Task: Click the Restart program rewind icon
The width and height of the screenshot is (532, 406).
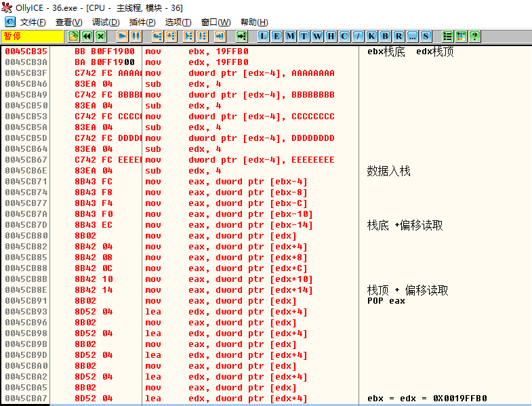Action: (x=87, y=36)
